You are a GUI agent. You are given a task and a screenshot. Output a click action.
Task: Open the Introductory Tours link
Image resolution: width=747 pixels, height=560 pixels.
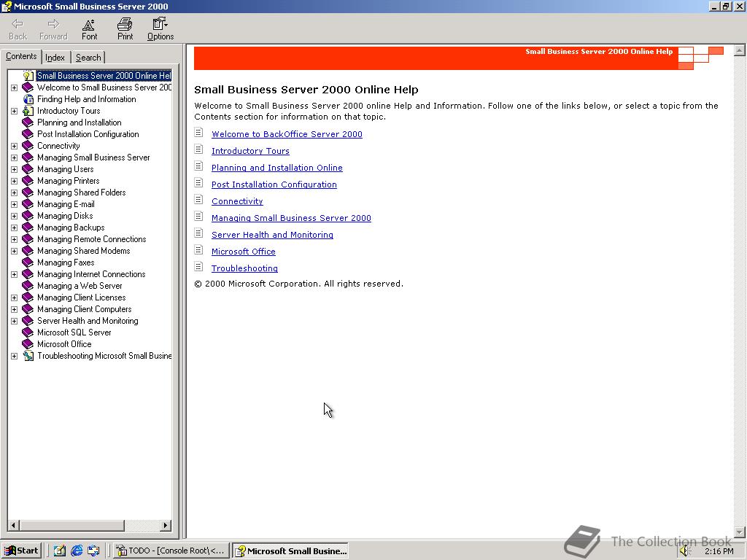coord(250,151)
